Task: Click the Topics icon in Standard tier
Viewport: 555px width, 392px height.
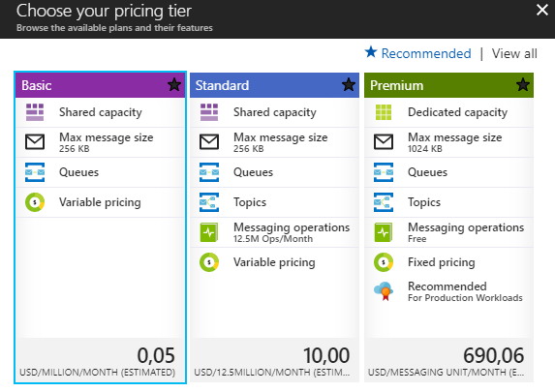Action: (209, 202)
